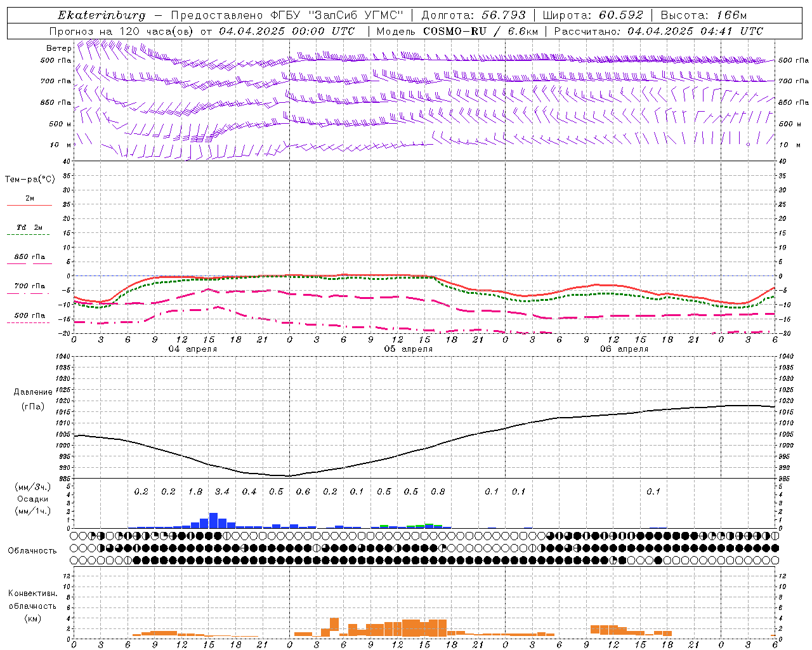This screenshot has height=650, width=812.
Task: Click the Рассчитано: 04.04.2025 04:41 UTC timestamp
Action: click(x=658, y=31)
